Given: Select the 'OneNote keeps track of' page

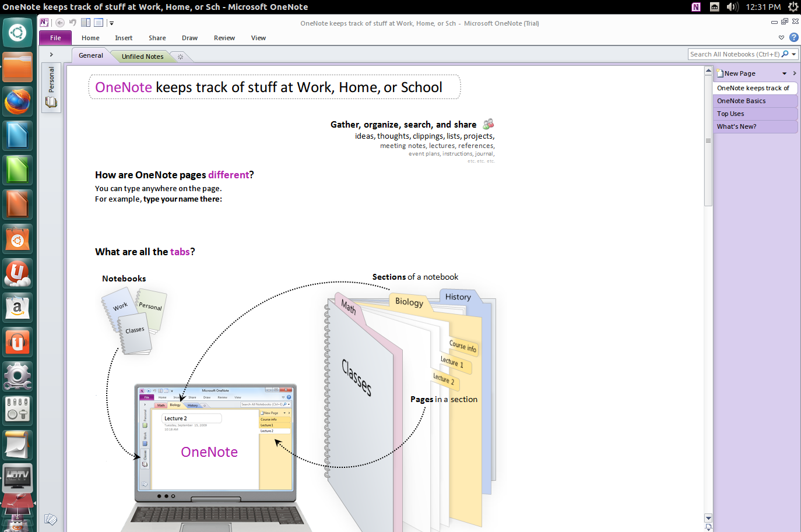Looking at the screenshot, I should click(755, 88).
